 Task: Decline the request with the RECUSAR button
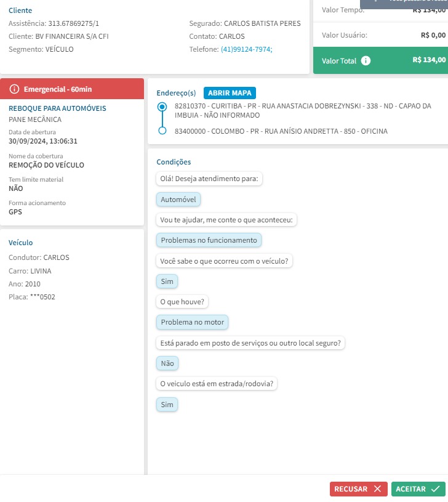coord(359,489)
